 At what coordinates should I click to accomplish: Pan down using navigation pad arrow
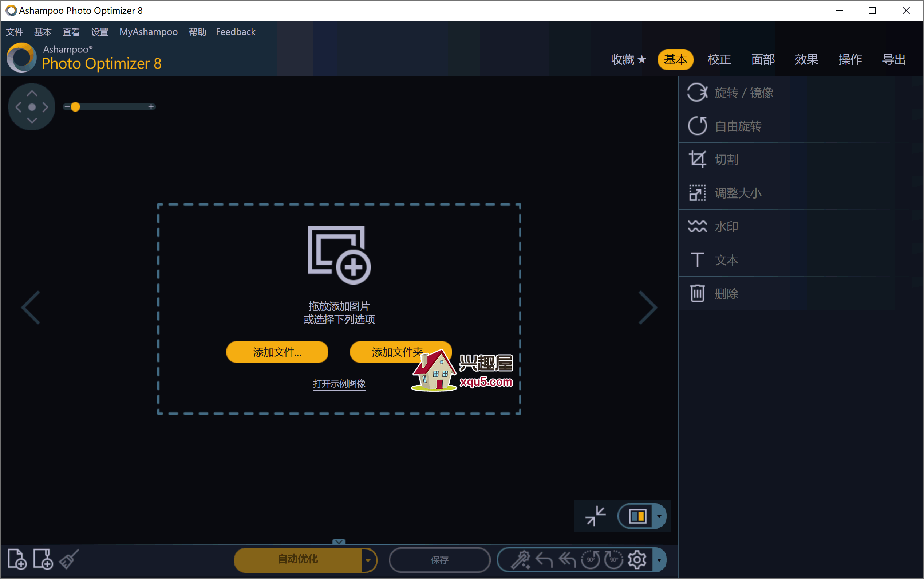[32, 120]
